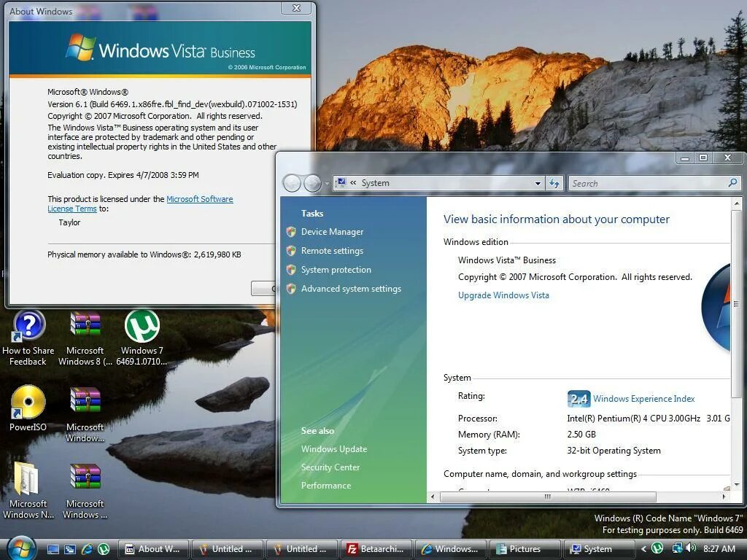The image size is (747, 560).
Task: Click uTorrent system tray icon
Action: tap(657, 548)
